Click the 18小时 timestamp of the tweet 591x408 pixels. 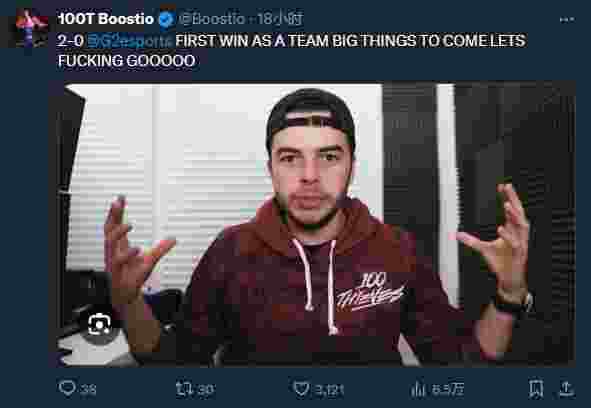click(x=280, y=18)
